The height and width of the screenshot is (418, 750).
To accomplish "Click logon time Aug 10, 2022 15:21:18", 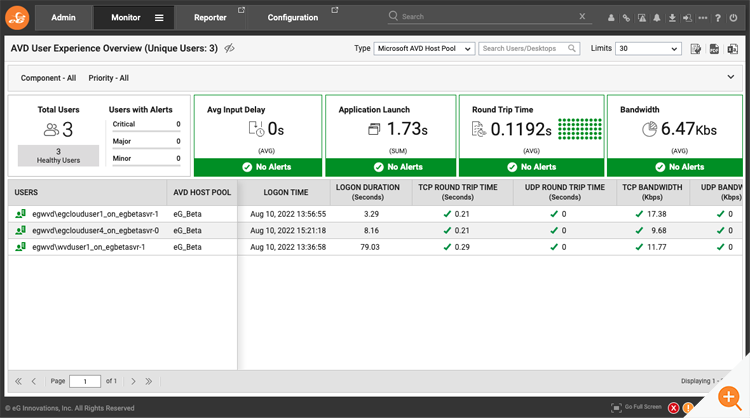I will click(288, 231).
